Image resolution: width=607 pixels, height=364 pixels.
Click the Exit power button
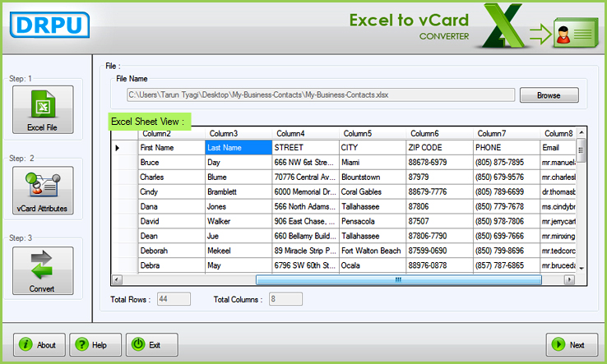coord(151,344)
